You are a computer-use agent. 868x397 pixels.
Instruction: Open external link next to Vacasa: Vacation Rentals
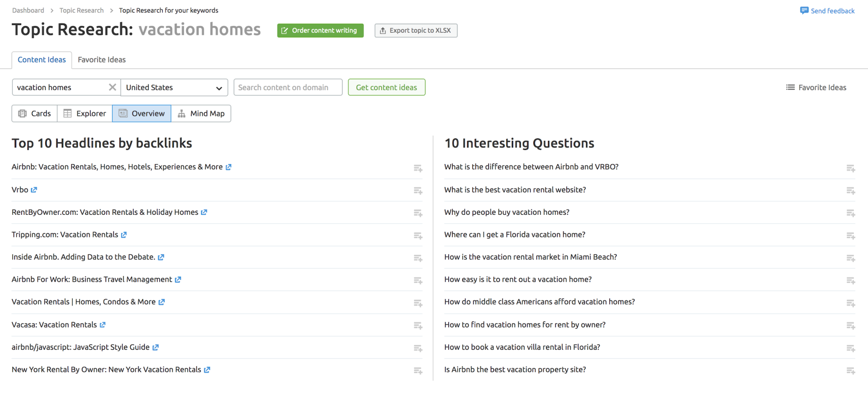[102, 325]
